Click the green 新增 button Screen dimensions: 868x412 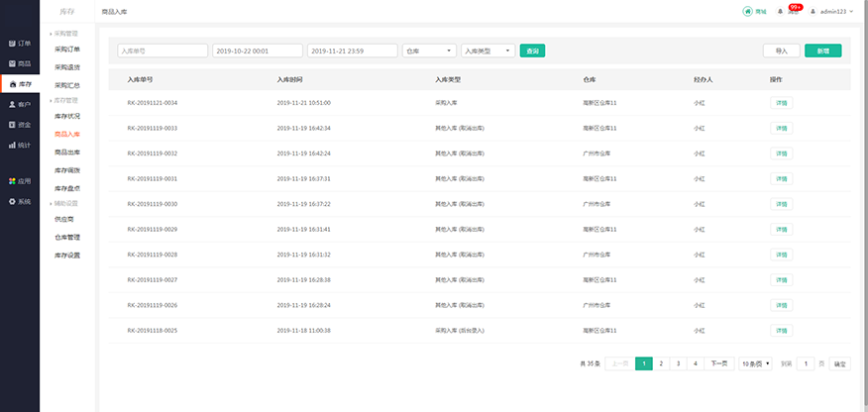click(x=823, y=51)
